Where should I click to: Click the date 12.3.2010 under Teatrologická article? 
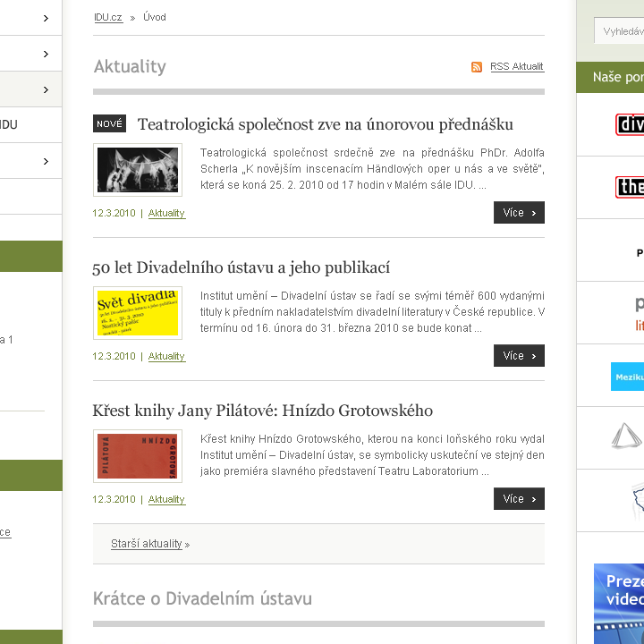click(114, 213)
